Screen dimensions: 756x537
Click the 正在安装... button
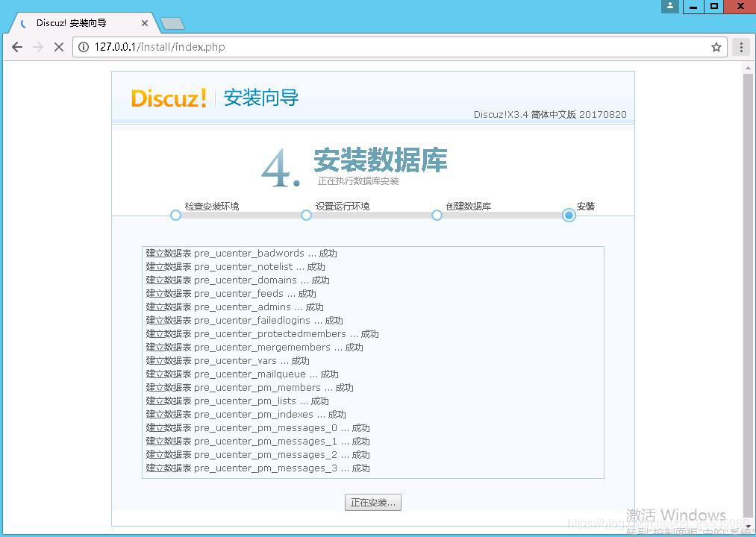tap(372, 502)
